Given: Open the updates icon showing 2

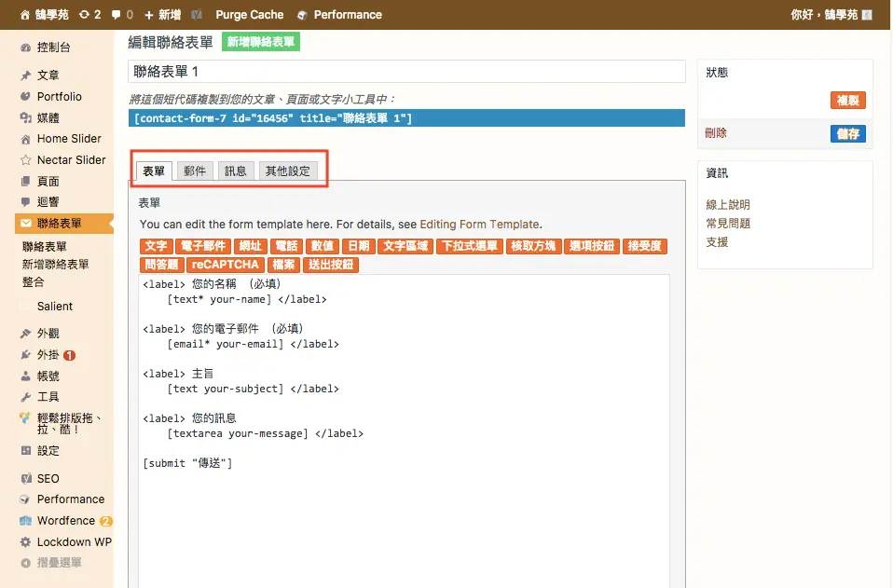Looking at the screenshot, I should [84, 15].
